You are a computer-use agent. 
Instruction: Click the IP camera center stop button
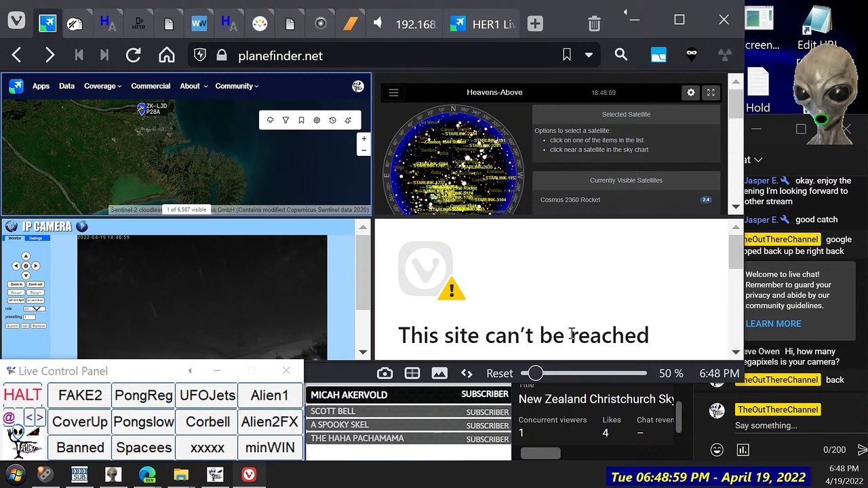point(26,266)
